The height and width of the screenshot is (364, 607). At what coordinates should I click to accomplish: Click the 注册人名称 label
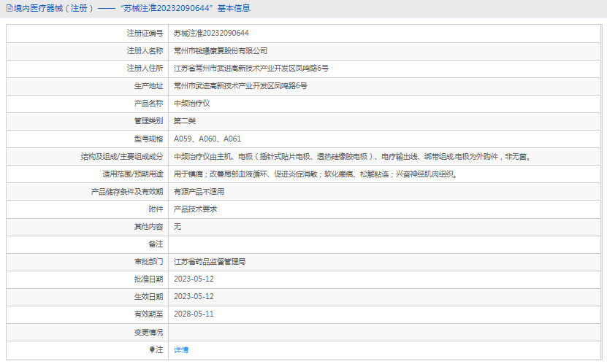click(x=145, y=50)
